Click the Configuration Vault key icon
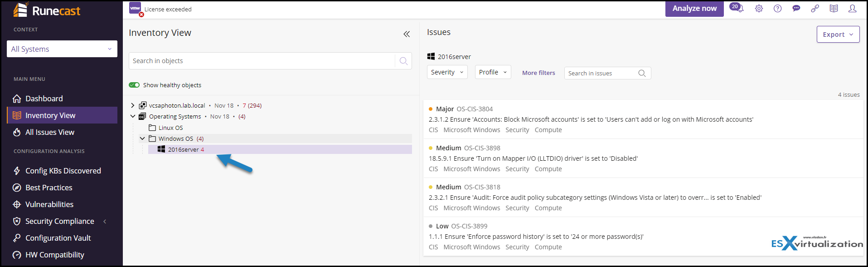The height and width of the screenshot is (267, 868). pos(17,238)
